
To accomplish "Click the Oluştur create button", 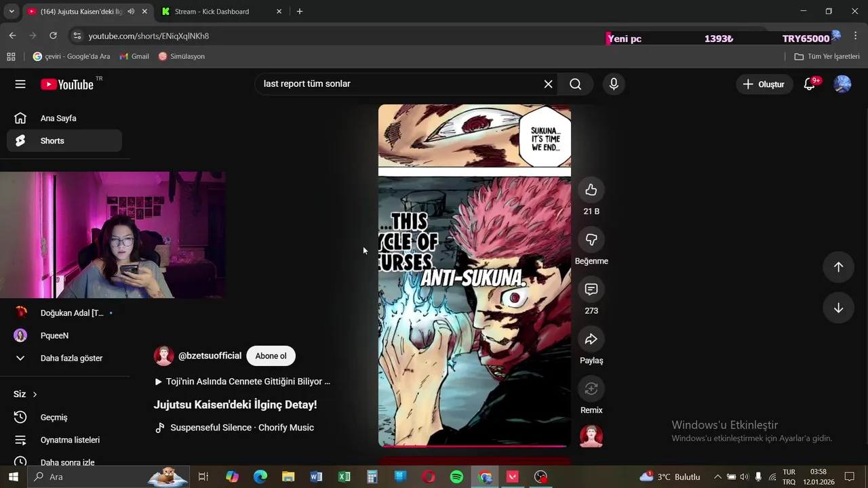I will pyautogui.click(x=764, y=84).
